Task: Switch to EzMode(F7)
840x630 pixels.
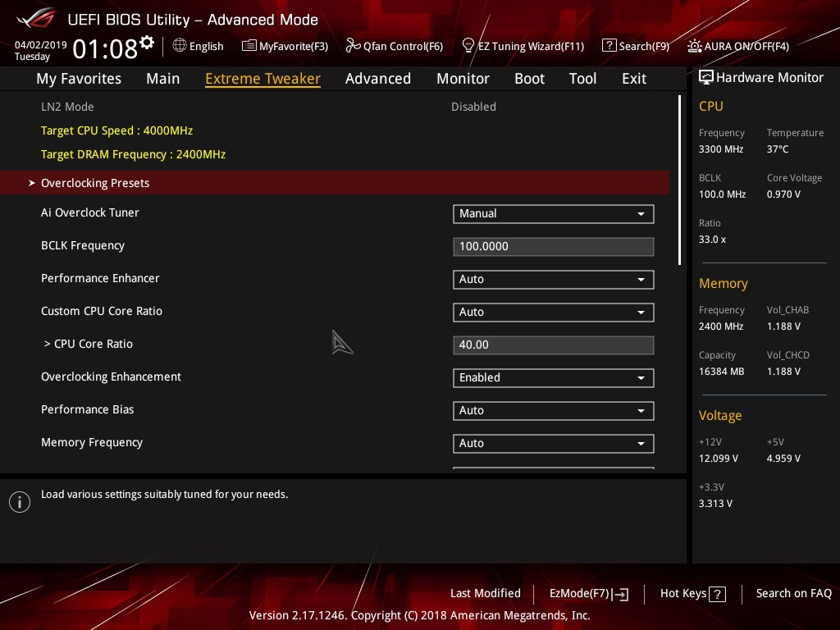Action: click(580, 594)
